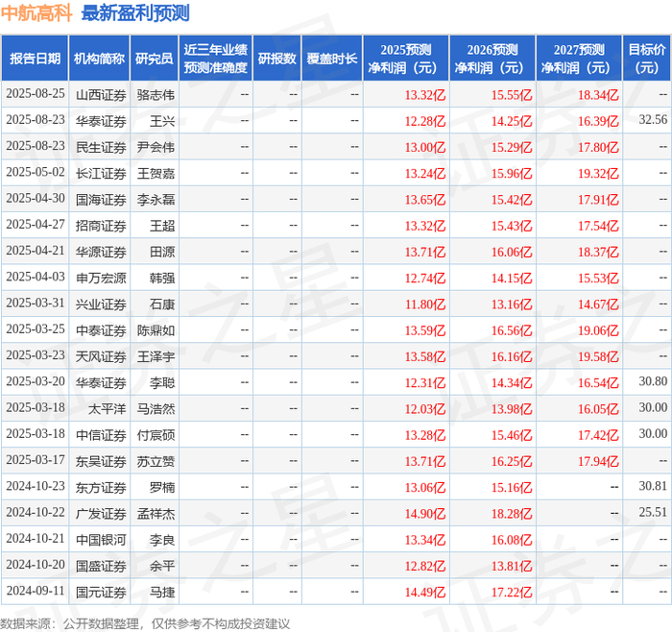
Task: Select 国元证券 institution cell
Action: tap(101, 592)
